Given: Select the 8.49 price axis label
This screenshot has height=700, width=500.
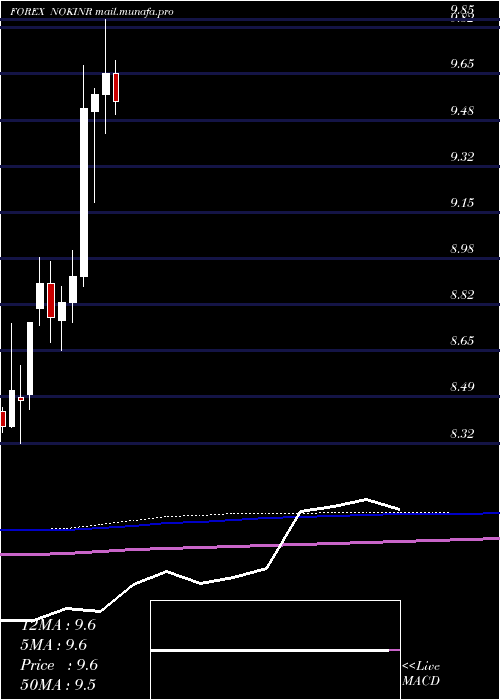Looking at the screenshot, I should [x=462, y=387].
